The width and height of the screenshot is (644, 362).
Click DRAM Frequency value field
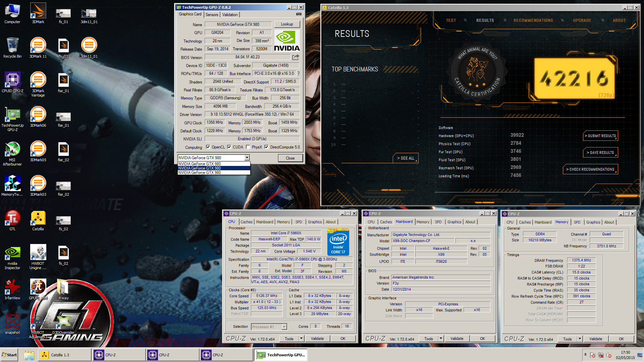[581, 260]
